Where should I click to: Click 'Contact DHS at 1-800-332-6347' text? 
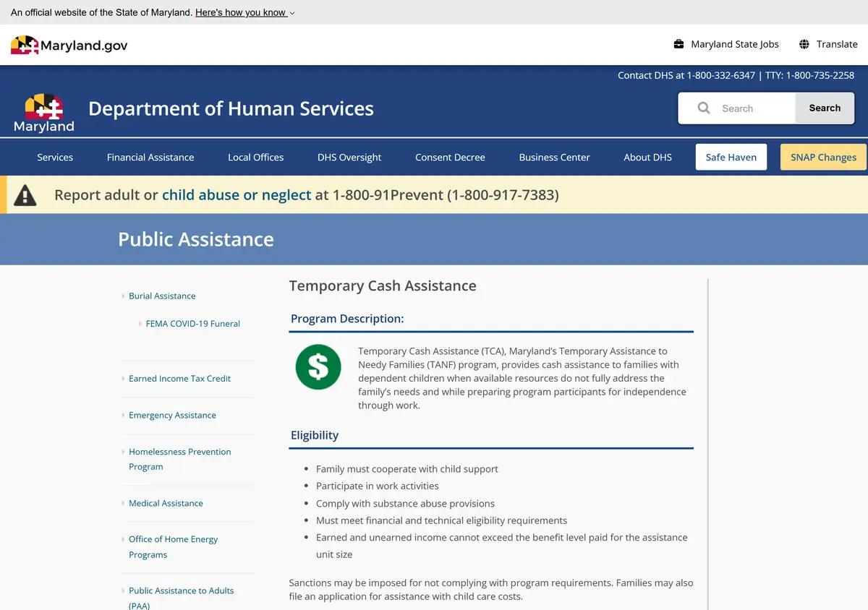pyautogui.click(x=686, y=75)
